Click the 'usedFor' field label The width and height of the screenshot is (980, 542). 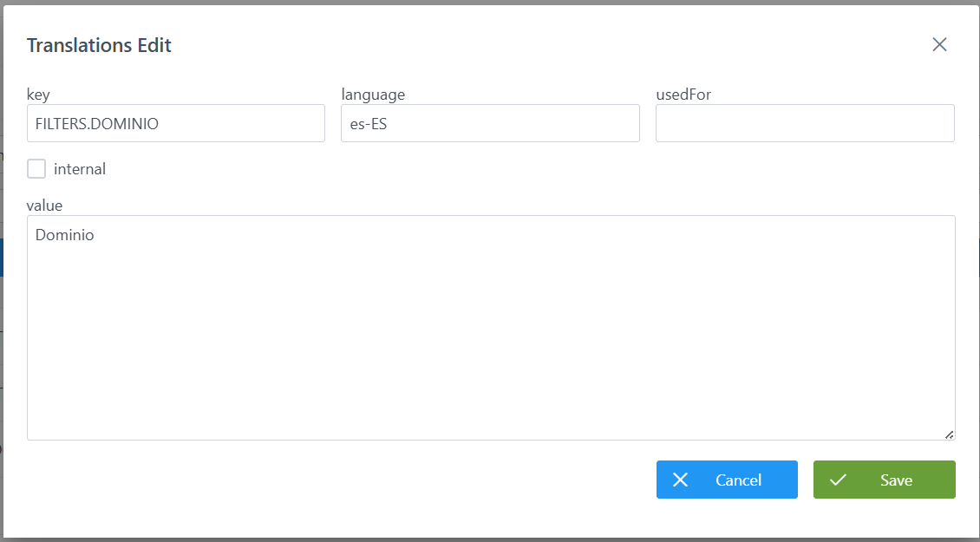point(683,95)
